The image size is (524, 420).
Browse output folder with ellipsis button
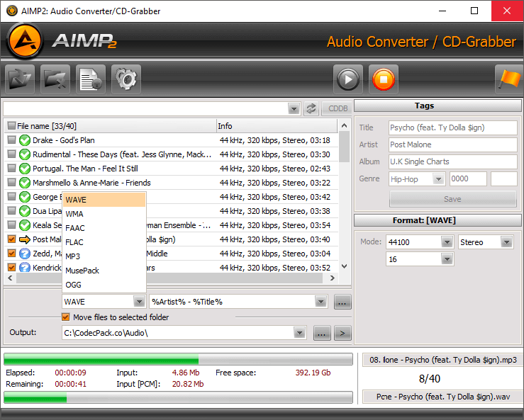[x=322, y=333]
